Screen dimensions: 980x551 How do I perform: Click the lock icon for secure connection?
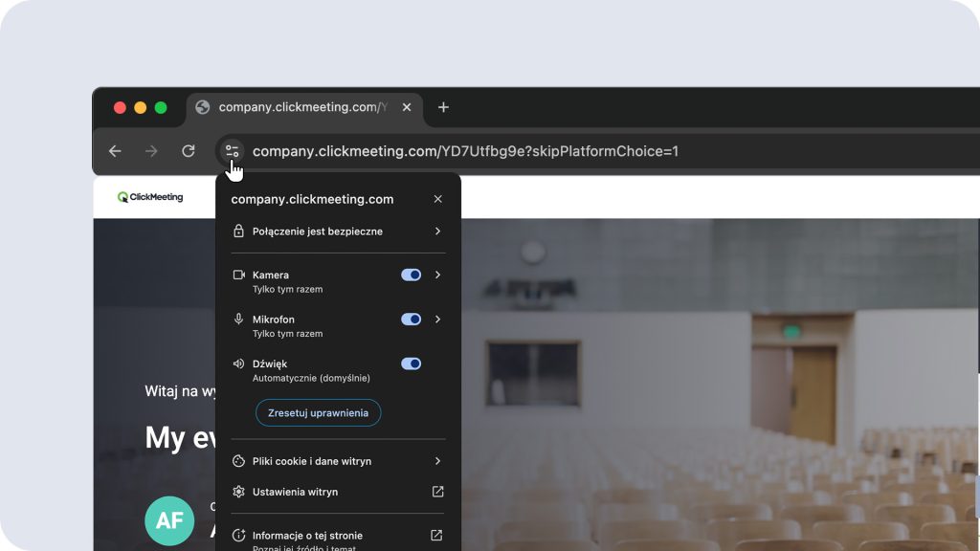(x=238, y=231)
